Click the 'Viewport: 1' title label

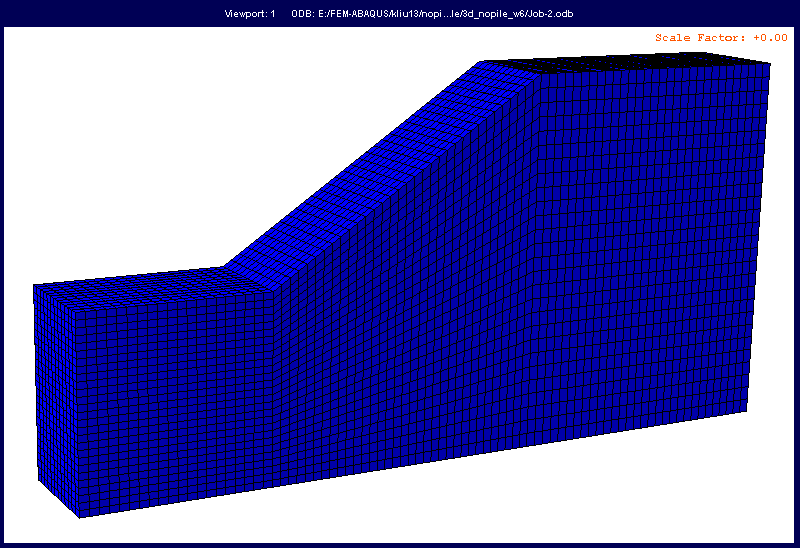pyautogui.click(x=250, y=14)
